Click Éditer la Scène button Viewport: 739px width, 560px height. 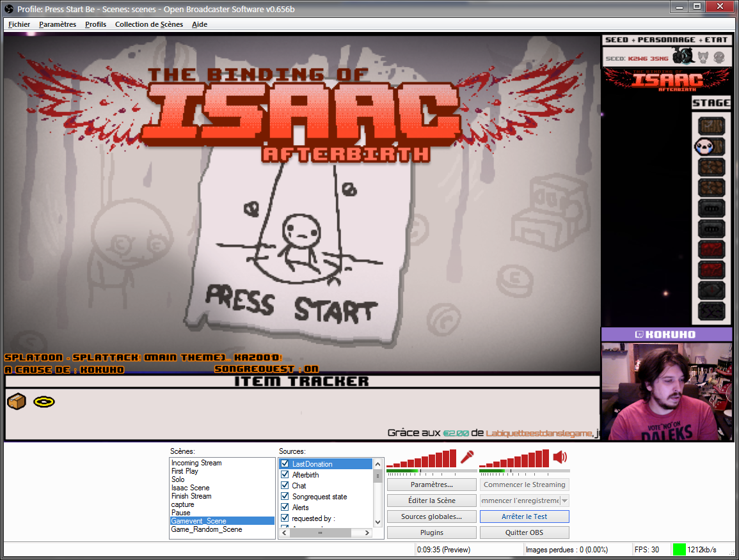coord(432,501)
